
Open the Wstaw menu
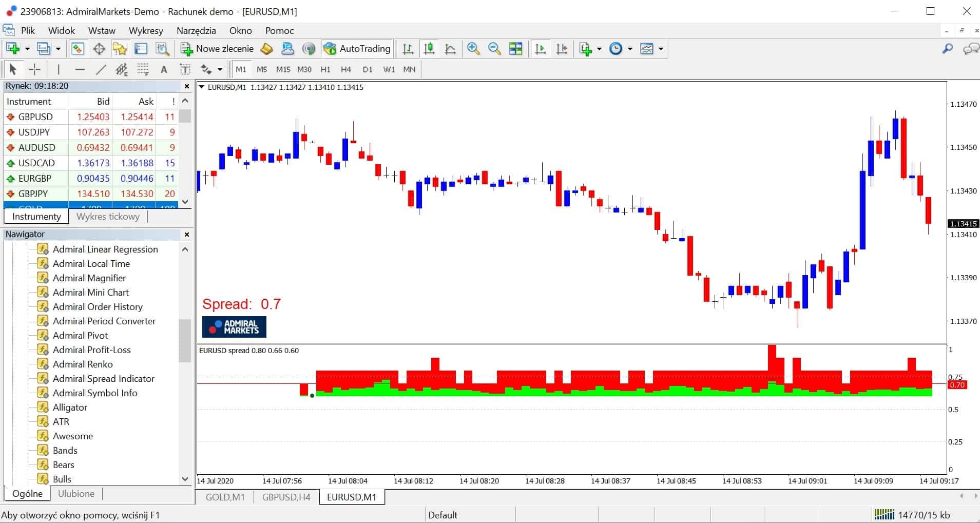102,30
